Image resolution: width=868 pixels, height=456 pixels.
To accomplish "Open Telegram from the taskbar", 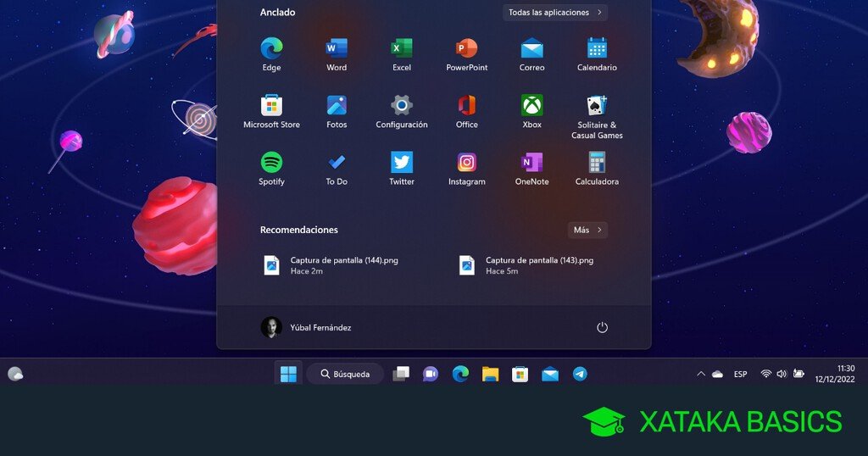I will tap(580, 374).
